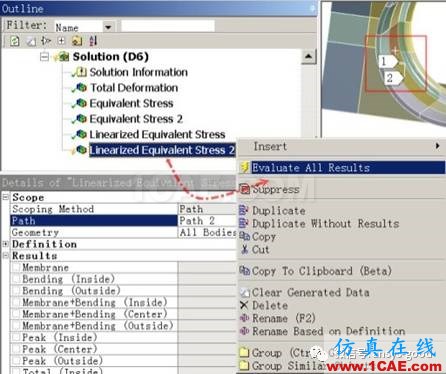Toggle the Membrane+Bending (Center) checkbox
The width and height of the screenshot is (446, 374).
(x=16, y=314)
